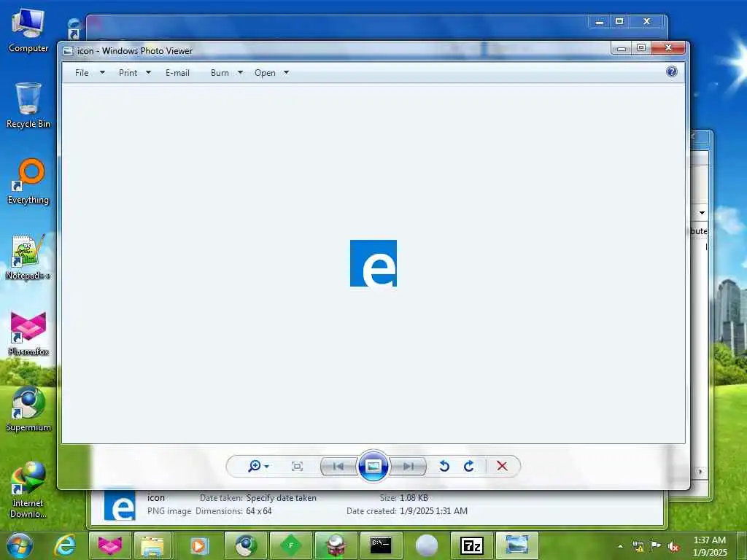Click the network tray icon
747x560 pixels.
638,546
